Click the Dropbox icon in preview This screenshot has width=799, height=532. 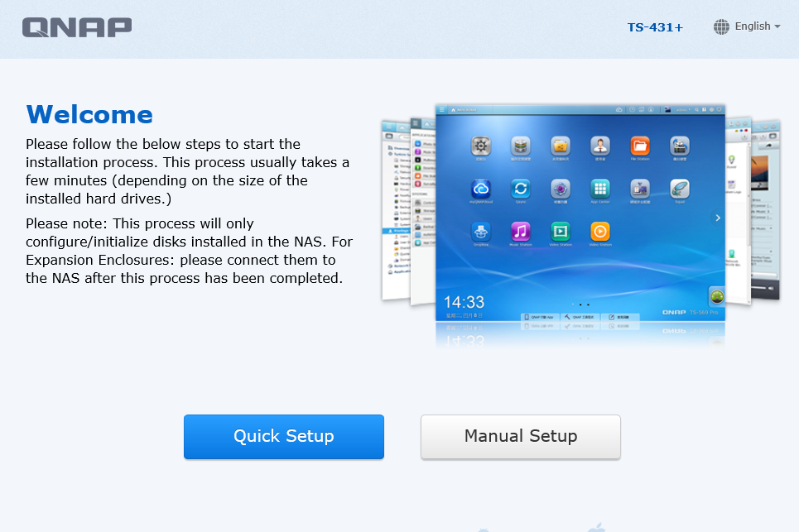point(481,230)
